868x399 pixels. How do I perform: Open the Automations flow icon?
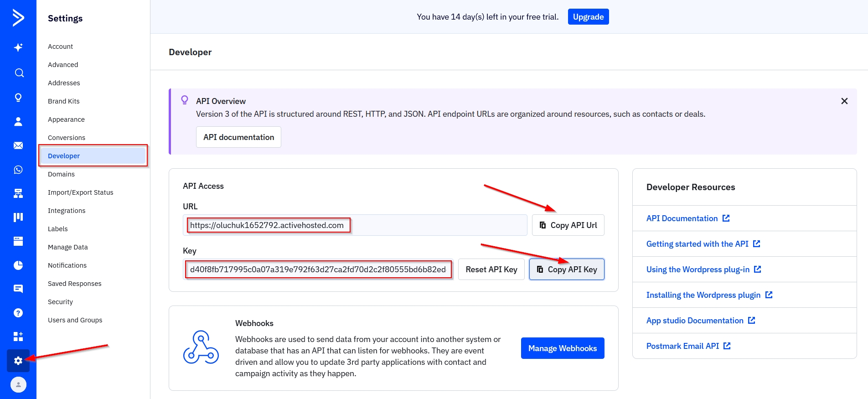coord(18,193)
